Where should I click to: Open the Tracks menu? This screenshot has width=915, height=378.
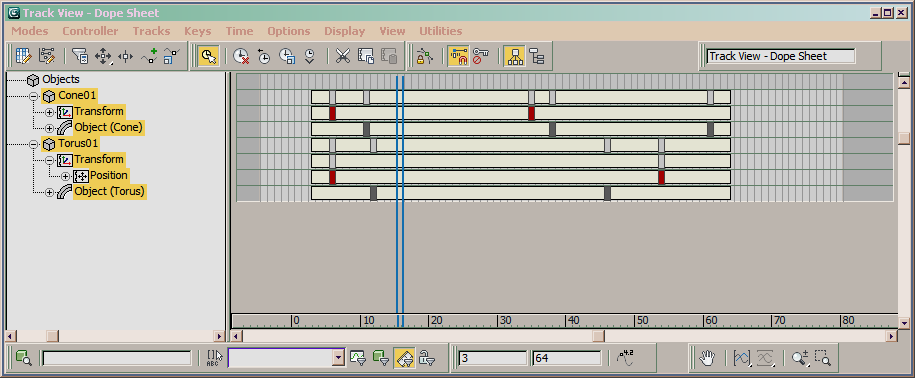click(x=151, y=31)
